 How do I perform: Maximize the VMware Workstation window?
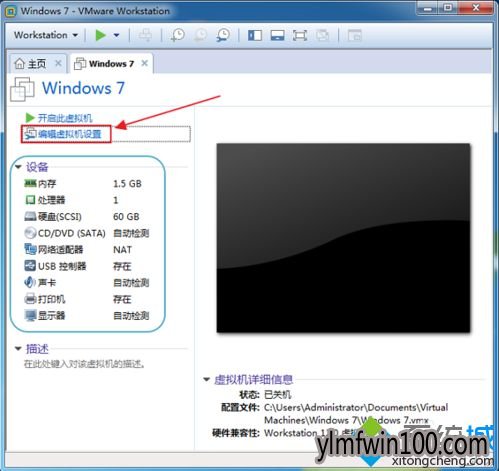pos(448,8)
